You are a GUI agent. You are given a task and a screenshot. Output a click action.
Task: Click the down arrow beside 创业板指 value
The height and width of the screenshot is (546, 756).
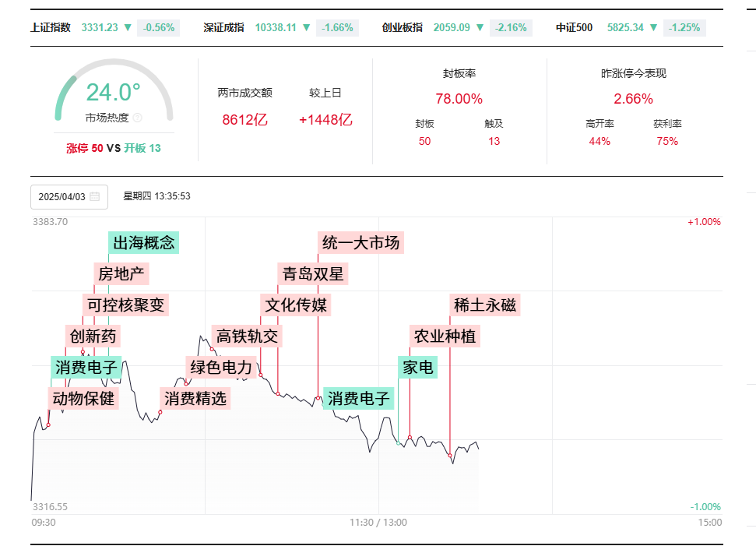point(480,27)
